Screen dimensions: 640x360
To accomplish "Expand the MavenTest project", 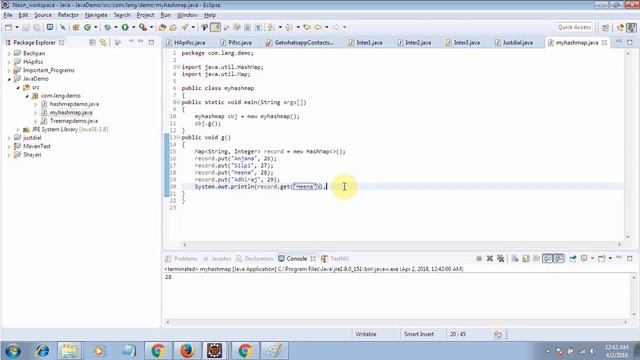I will pos(9,146).
